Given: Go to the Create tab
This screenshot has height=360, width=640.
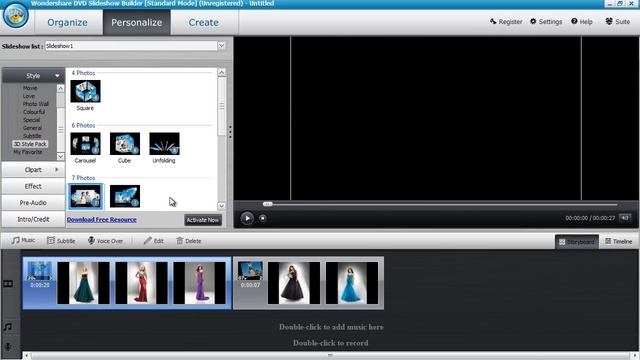Looking at the screenshot, I should click(x=204, y=22).
